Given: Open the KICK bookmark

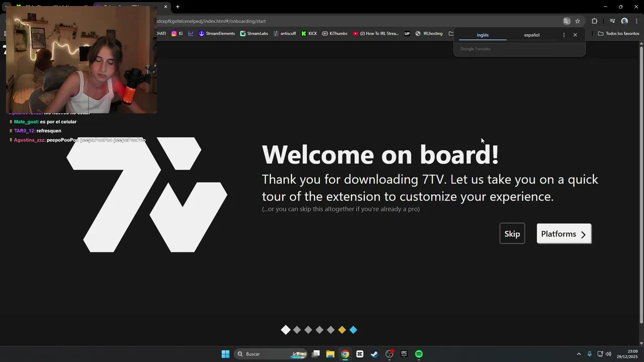Looking at the screenshot, I should click(x=309, y=34).
